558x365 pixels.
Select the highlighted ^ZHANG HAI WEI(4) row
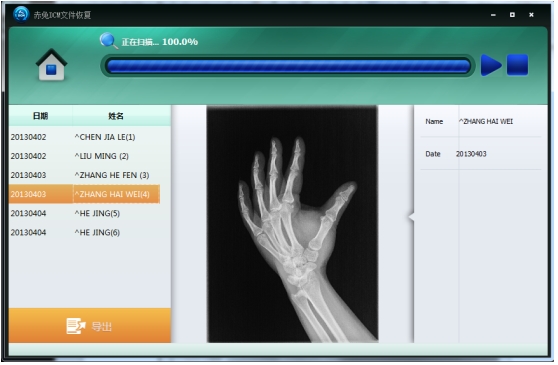point(84,194)
